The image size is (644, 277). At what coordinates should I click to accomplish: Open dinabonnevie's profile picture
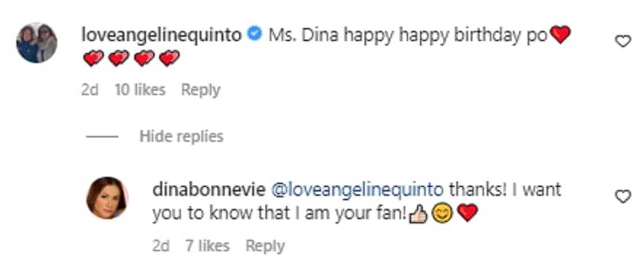point(107,198)
